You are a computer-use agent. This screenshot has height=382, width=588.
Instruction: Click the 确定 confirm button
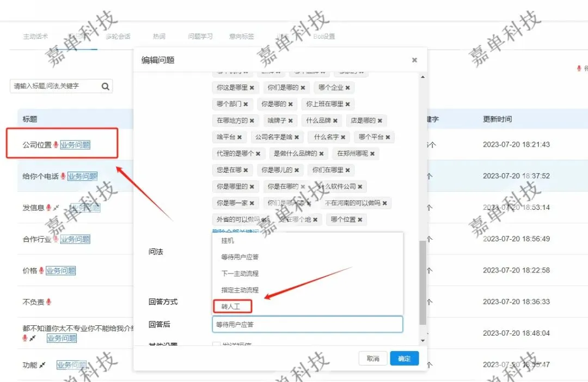coord(404,358)
